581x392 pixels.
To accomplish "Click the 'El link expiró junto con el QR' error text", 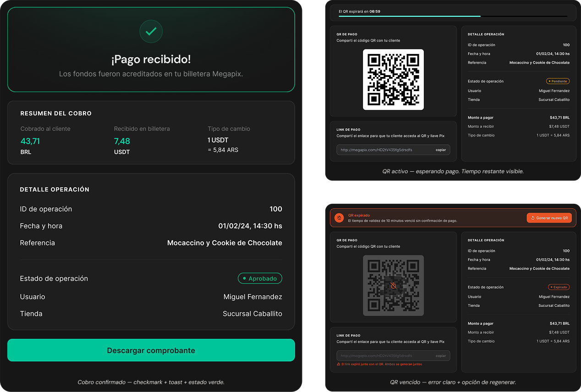I will pyautogui.click(x=382, y=364).
